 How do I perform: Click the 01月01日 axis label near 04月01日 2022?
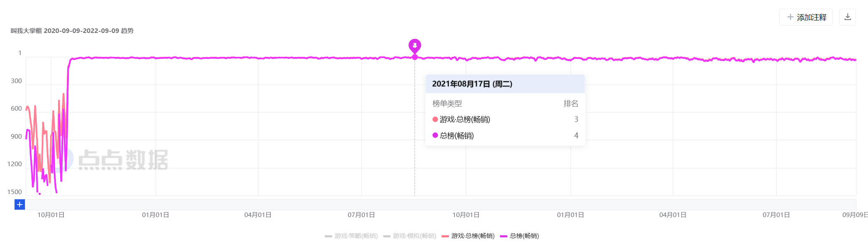click(570, 215)
